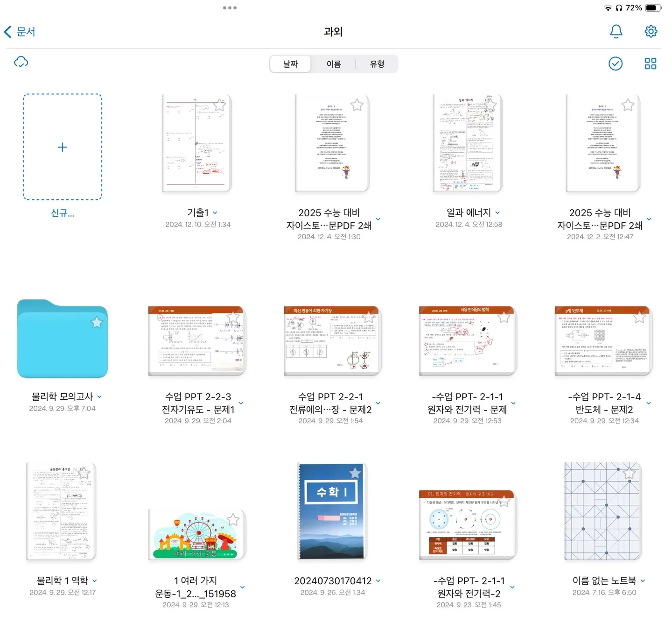Open notifications via the bell icon
This screenshot has height=630, width=672.
616,31
